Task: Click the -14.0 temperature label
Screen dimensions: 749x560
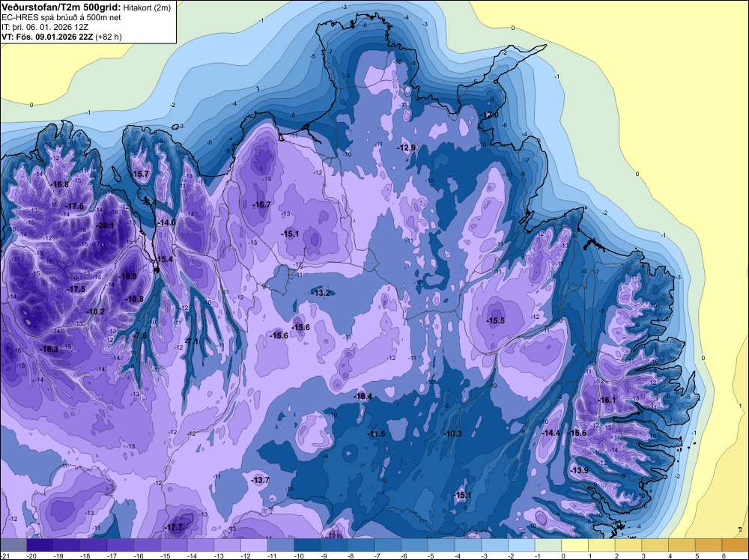Action: 168,222
